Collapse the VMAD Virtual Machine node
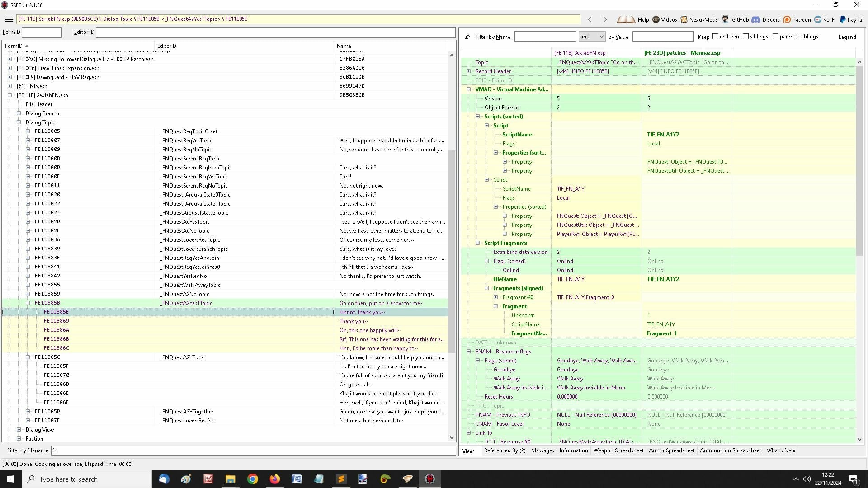Viewport: 868px width, 488px height. pyautogui.click(x=469, y=89)
